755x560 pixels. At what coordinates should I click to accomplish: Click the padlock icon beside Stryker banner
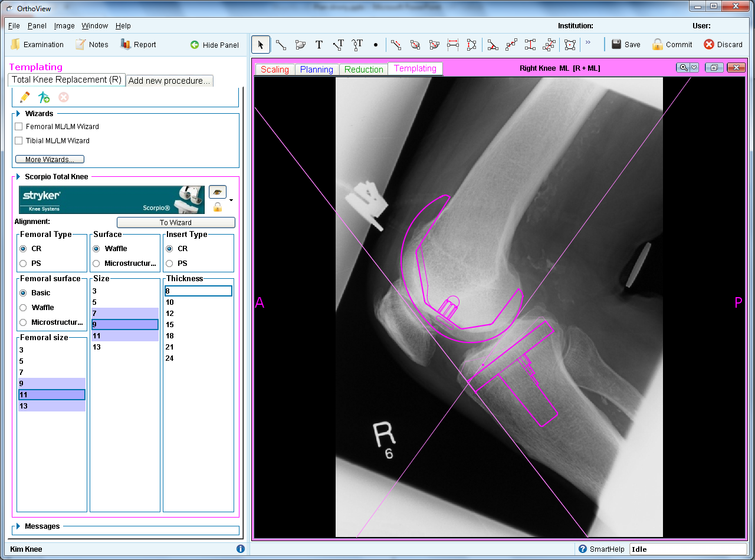tap(218, 207)
